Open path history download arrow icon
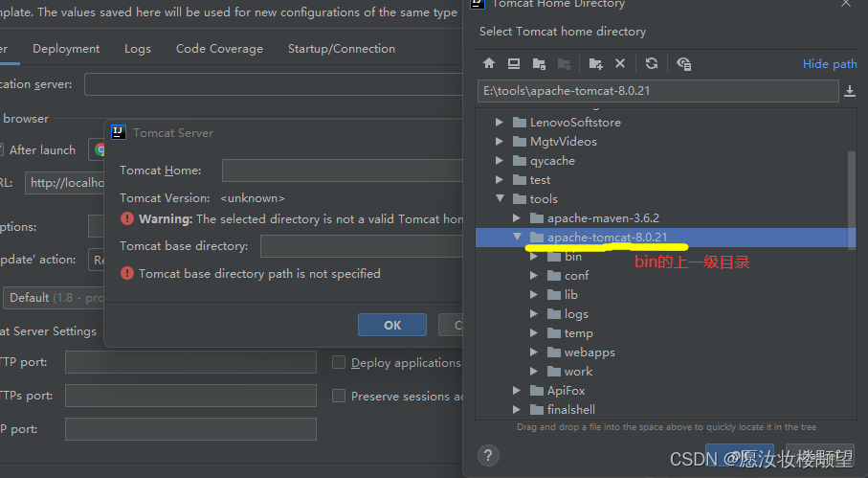The image size is (868, 478). 850,91
